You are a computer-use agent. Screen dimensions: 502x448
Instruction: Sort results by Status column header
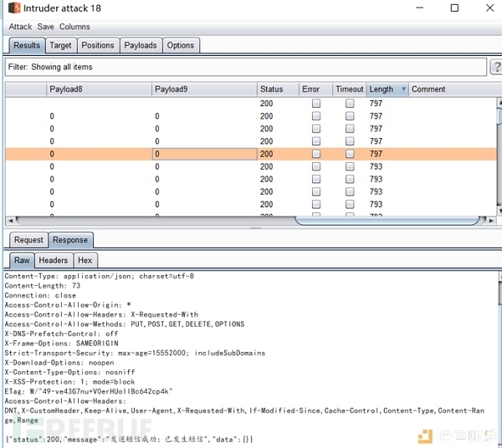pos(272,89)
